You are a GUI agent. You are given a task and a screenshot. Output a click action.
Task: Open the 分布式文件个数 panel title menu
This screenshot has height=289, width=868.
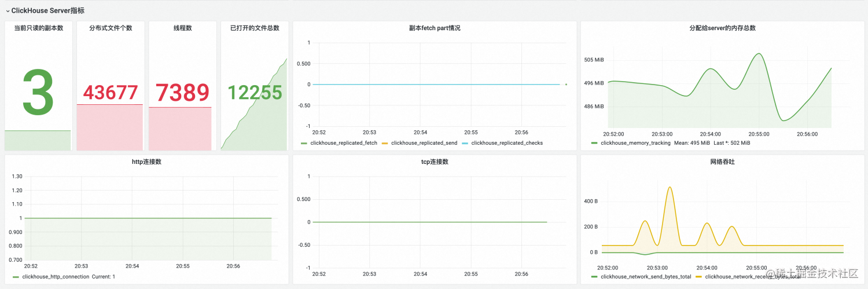click(x=111, y=28)
